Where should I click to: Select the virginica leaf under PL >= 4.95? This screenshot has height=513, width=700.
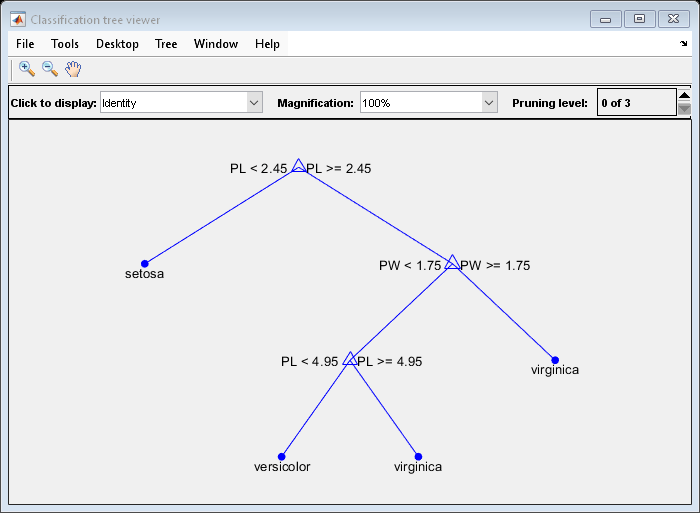tap(418, 456)
